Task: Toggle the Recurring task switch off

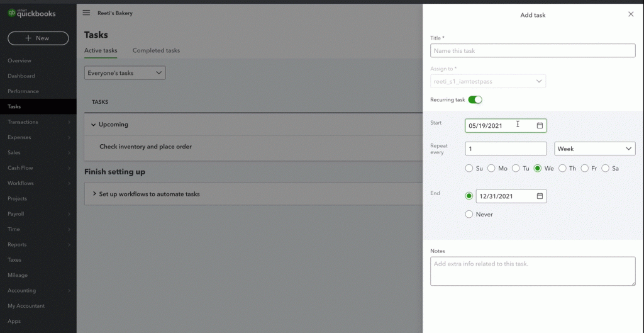Action: (475, 99)
